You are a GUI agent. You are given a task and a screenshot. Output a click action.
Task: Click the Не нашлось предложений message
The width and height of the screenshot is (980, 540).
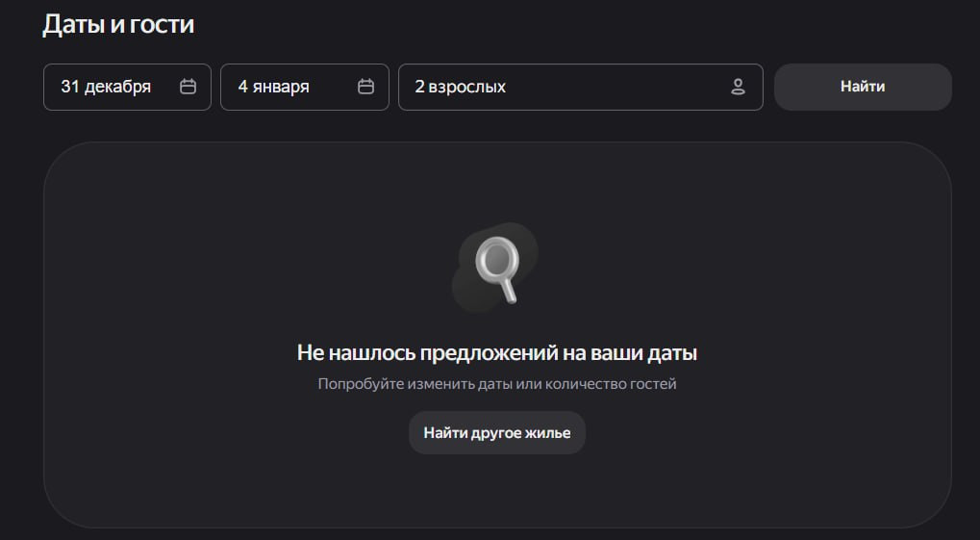[x=496, y=353]
